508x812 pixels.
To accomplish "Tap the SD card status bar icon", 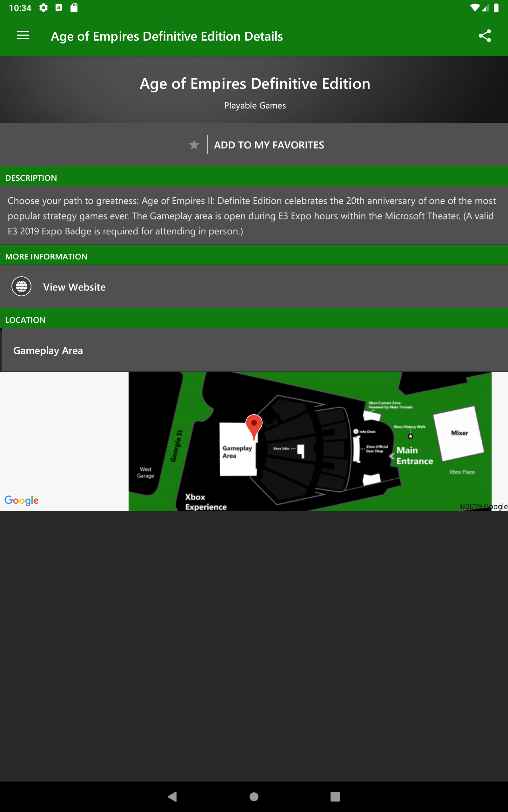I will point(74,8).
